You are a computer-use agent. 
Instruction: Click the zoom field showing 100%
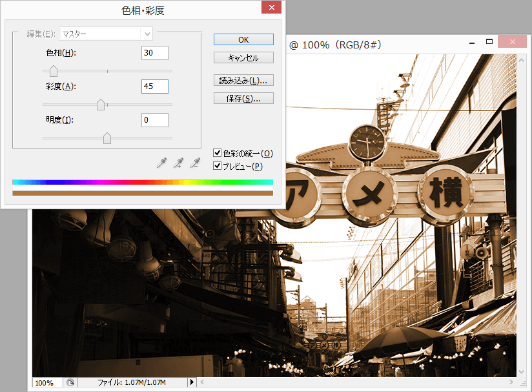pos(47,383)
